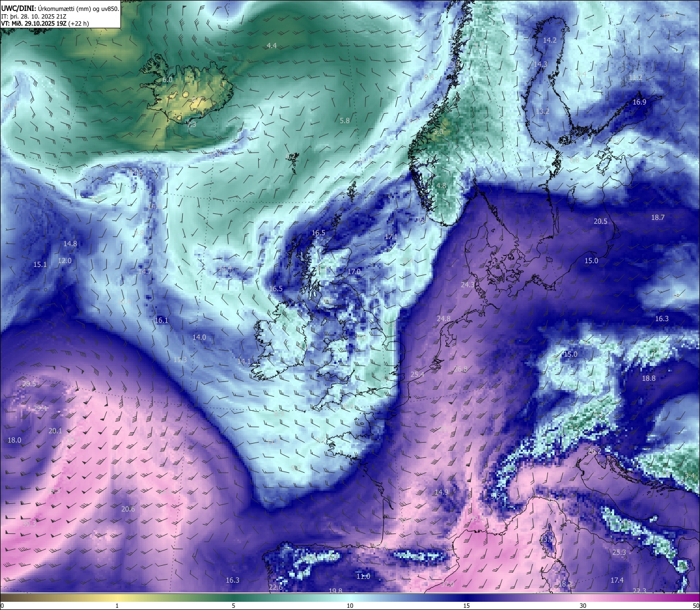Image resolution: width=700 pixels, height=610 pixels.
Task: Click the 15.1 value at the left edge
Action: [40, 265]
